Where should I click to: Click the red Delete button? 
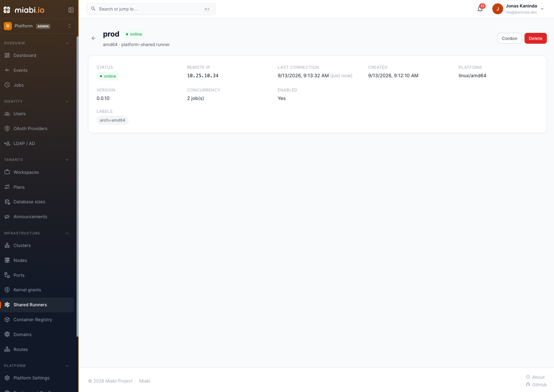tap(535, 38)
